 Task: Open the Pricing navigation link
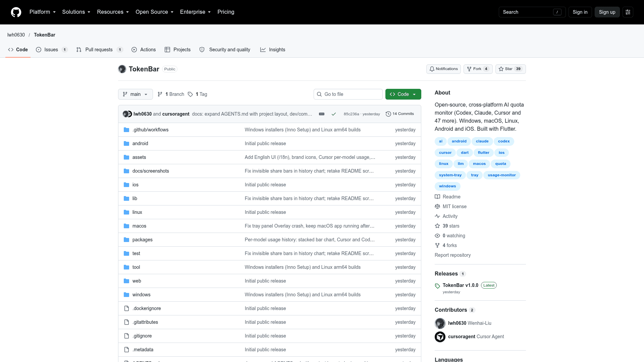226,12
